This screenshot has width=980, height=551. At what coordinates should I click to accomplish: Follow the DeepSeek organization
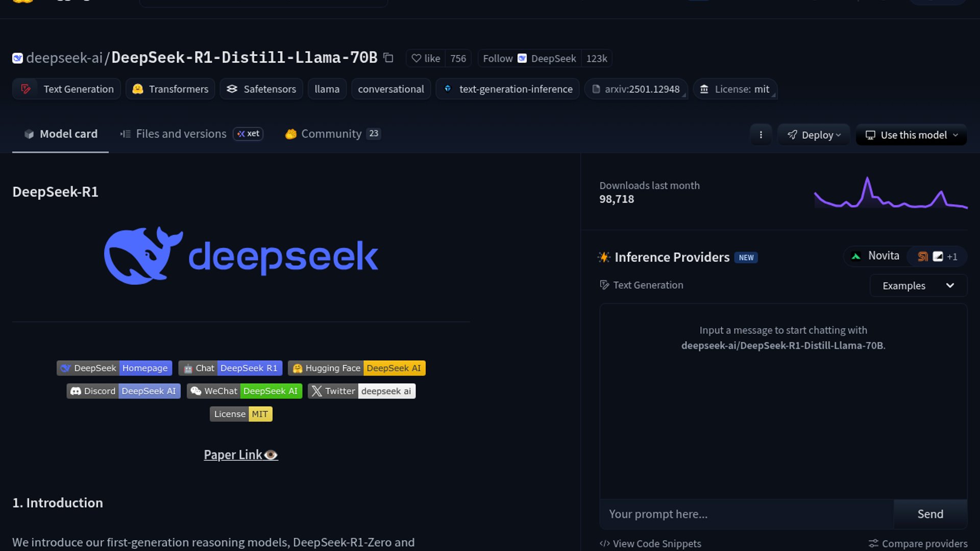[497, 58]
